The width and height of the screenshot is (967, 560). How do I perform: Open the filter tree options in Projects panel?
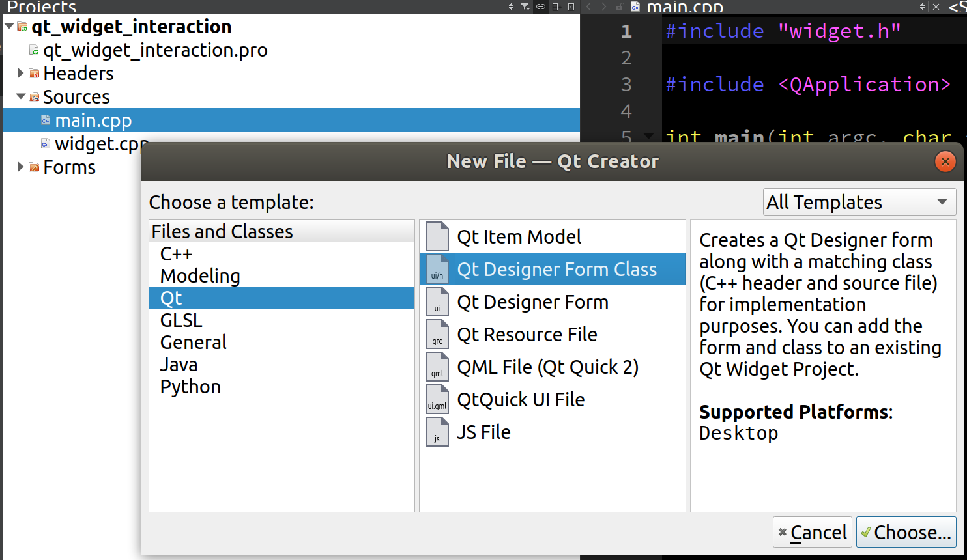point(525,7)
